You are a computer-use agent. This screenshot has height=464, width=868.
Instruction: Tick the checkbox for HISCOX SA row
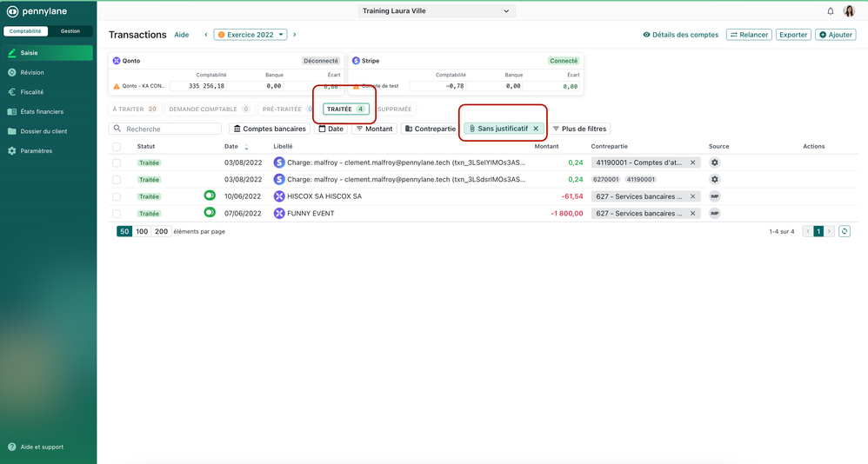[x=117, y=196]
